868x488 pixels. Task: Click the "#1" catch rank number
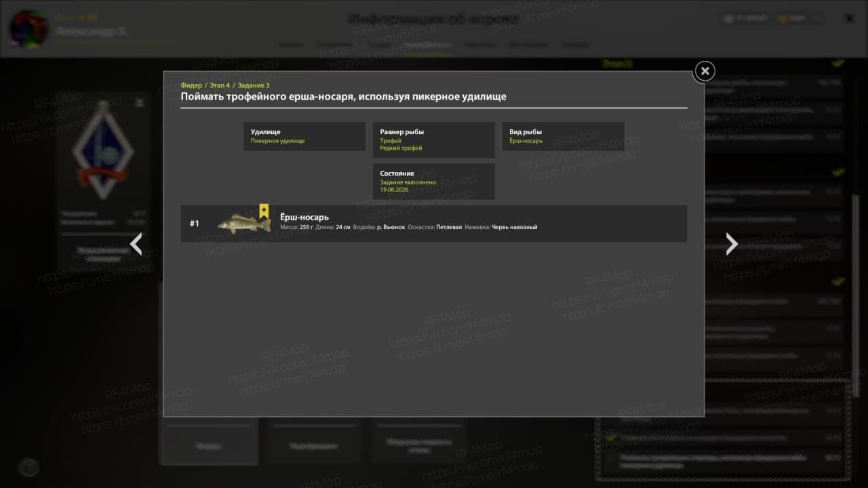coord(195,224)
